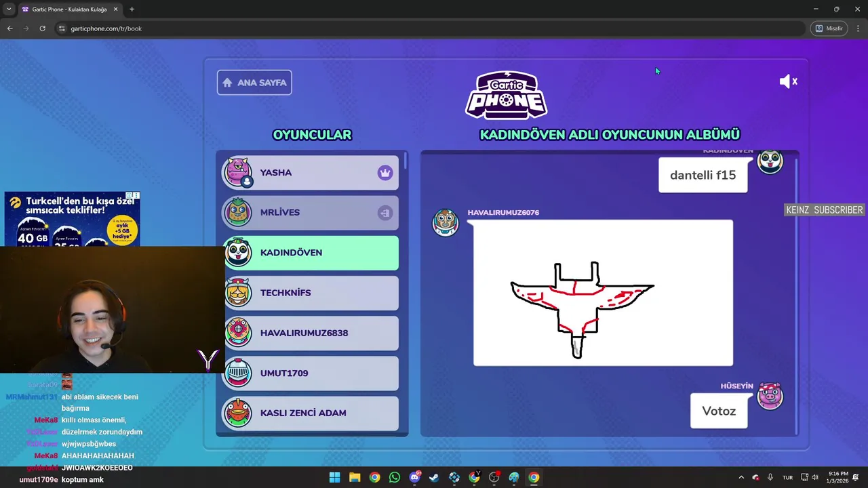Open File Explorer from taskbar
868x488 pixels.
point(355,477)
